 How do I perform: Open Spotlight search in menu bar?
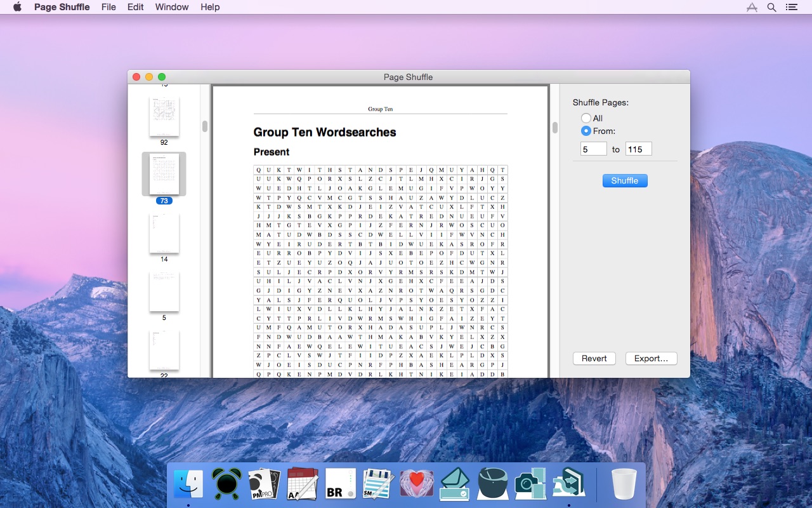(771, 7)
